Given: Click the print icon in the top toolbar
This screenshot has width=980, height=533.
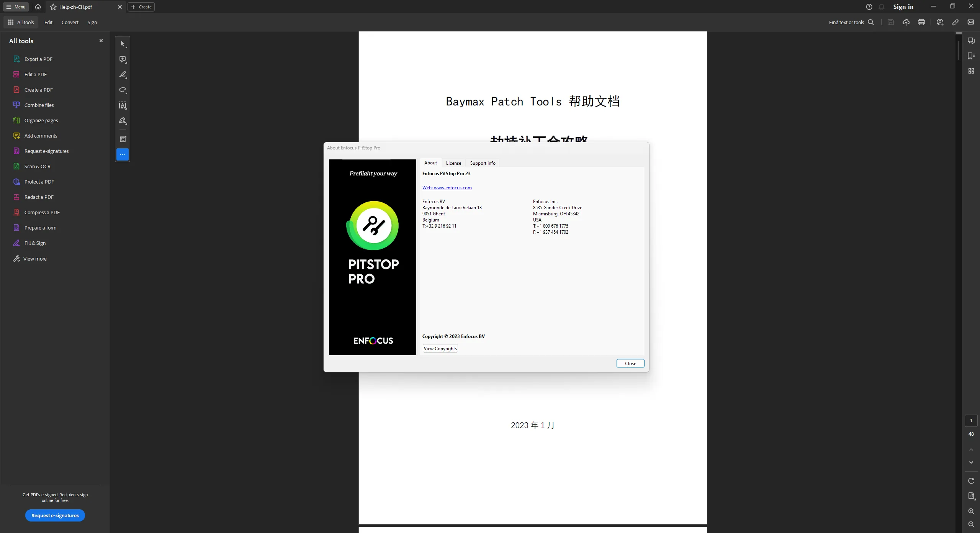Looking at the screenshot, I should (x=921, y=22).
